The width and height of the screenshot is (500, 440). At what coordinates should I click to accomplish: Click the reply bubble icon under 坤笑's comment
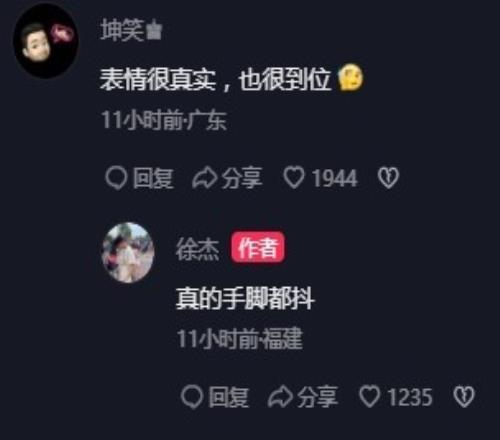tap(116, 178)
